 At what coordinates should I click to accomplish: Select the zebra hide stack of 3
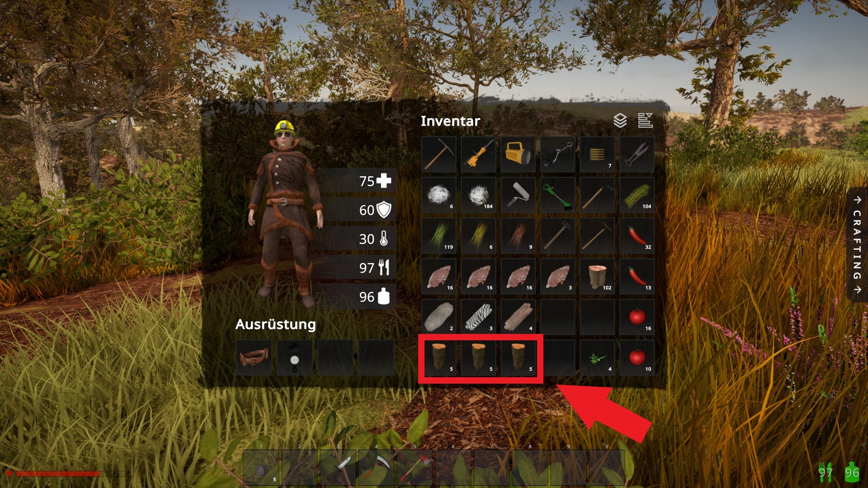pyautogui.click(x=478, y=317)
